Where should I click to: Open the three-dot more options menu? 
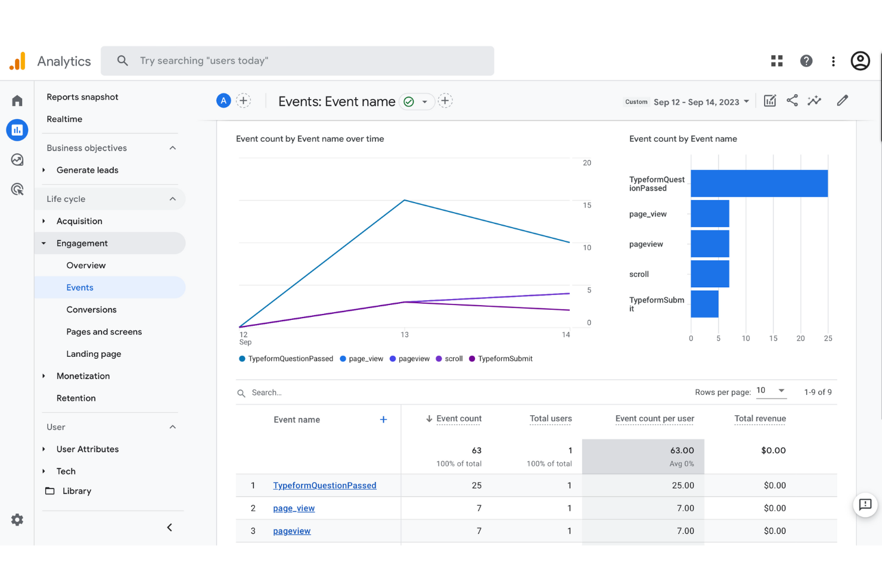point(833,61)
